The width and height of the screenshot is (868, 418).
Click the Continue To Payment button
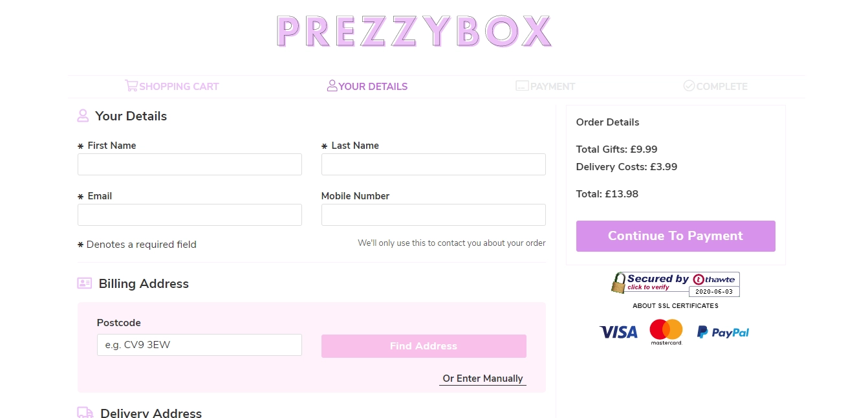point(676,236)
